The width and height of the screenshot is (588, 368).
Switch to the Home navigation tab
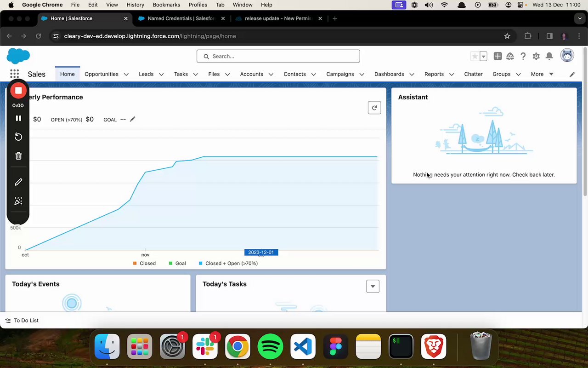point(68,74)
